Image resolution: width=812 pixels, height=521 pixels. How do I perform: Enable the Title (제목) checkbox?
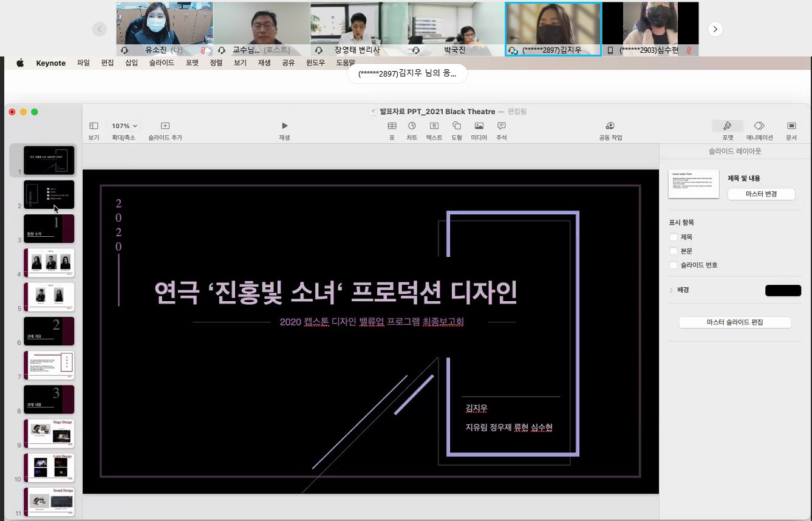[x=673, y=237]
